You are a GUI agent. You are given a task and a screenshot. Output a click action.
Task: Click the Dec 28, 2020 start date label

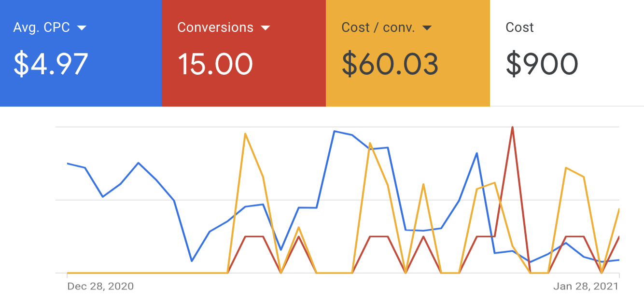(x=100, y=286)
